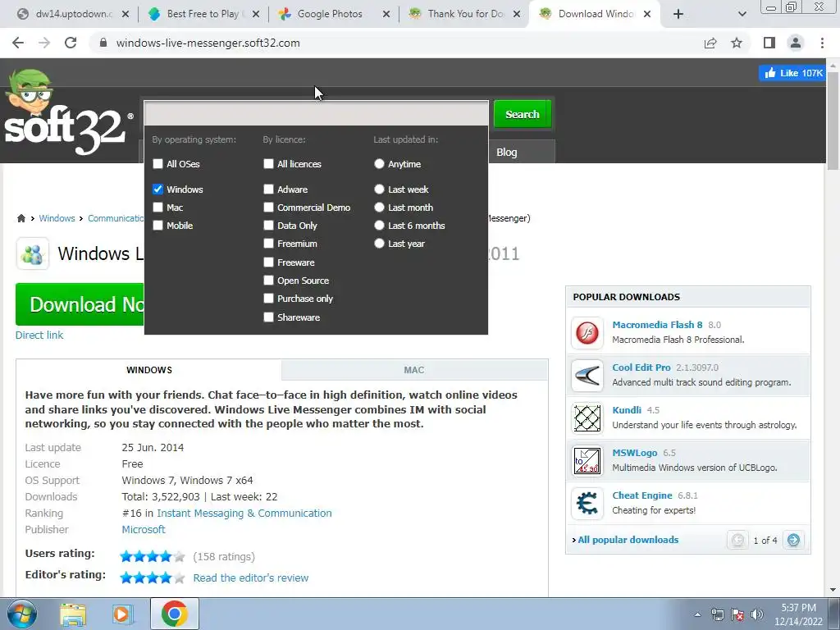Click the Facebook Like 107K button

793,73
